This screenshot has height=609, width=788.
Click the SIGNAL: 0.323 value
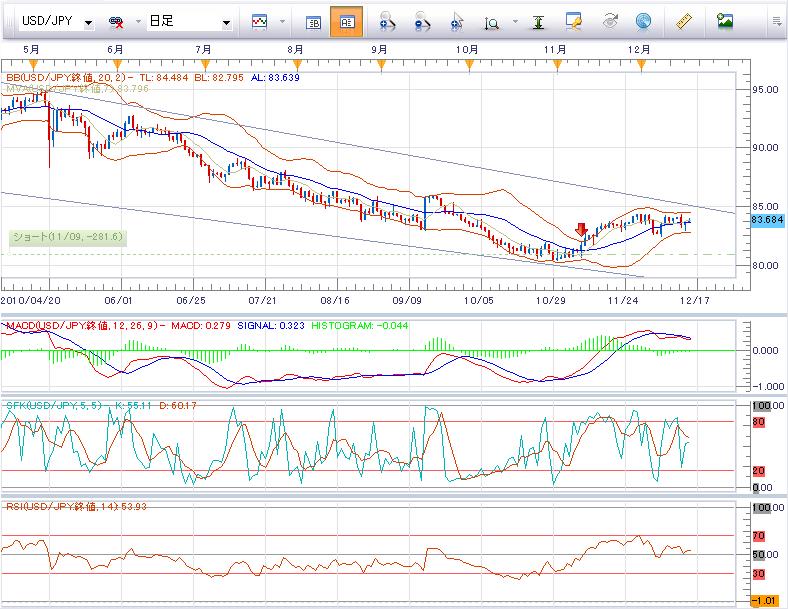pos(271,326)
